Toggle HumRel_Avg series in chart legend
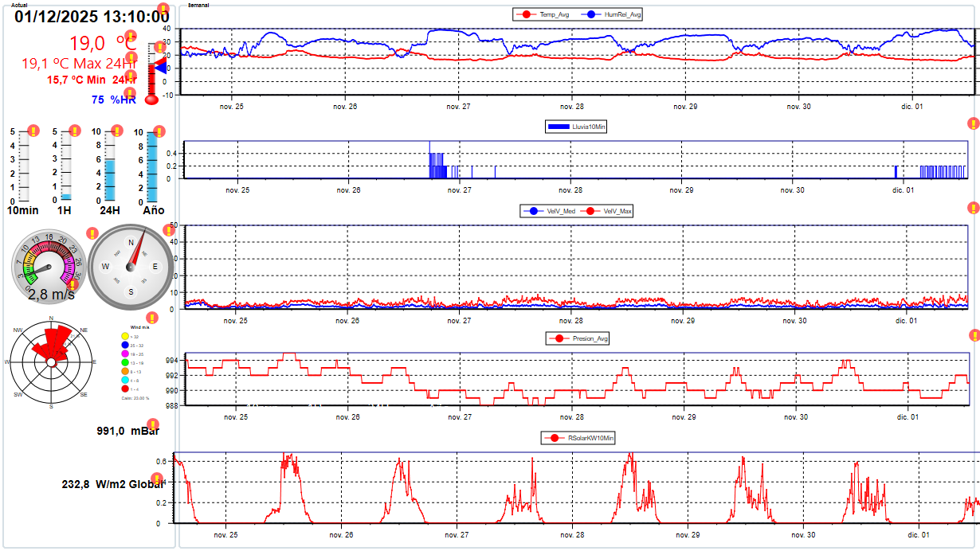Screen dimensions: 980x551 click(614, 14)
